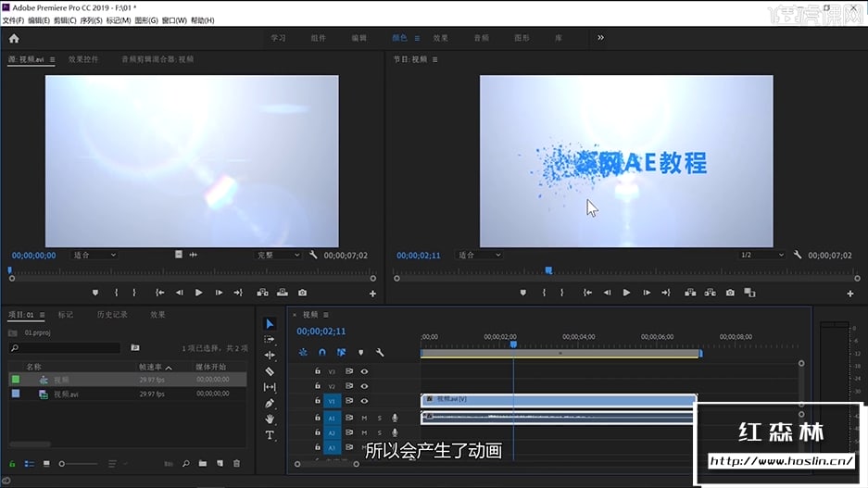Toggle V1 track output eye
The height and width of the screenshot is (488, 868).
click(x=364, y=401)
